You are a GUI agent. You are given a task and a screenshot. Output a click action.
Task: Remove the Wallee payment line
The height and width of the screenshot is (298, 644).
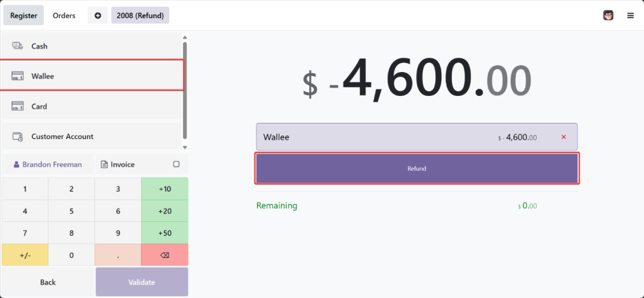(x=564, y=137)
